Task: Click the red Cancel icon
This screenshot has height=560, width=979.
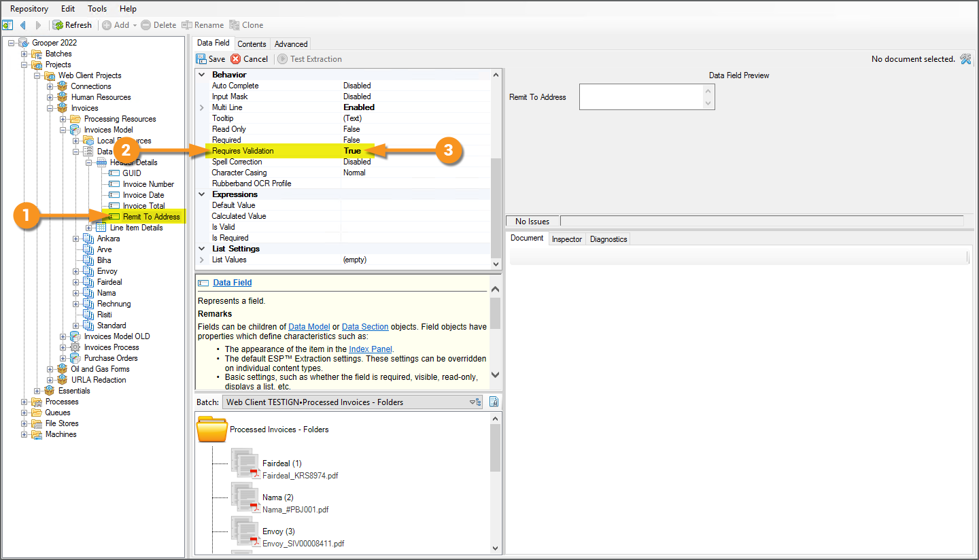Action: [236, 59]
